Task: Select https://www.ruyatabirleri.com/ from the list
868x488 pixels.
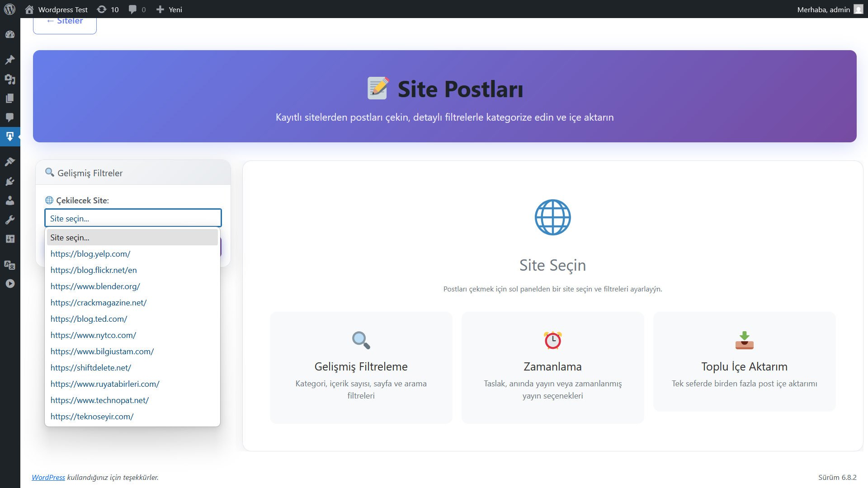Action: pyautogui.click(x=132, y=384)
